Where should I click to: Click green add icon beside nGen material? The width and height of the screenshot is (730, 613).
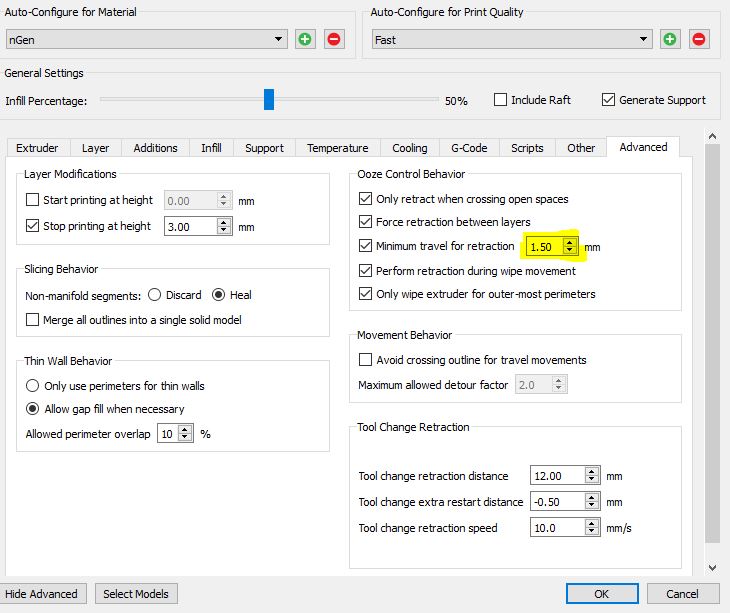click(305, 39)
